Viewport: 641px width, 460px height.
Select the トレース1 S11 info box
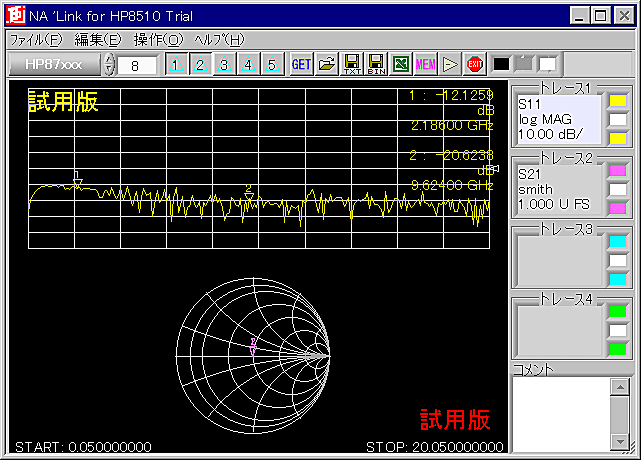pos(558,119)
